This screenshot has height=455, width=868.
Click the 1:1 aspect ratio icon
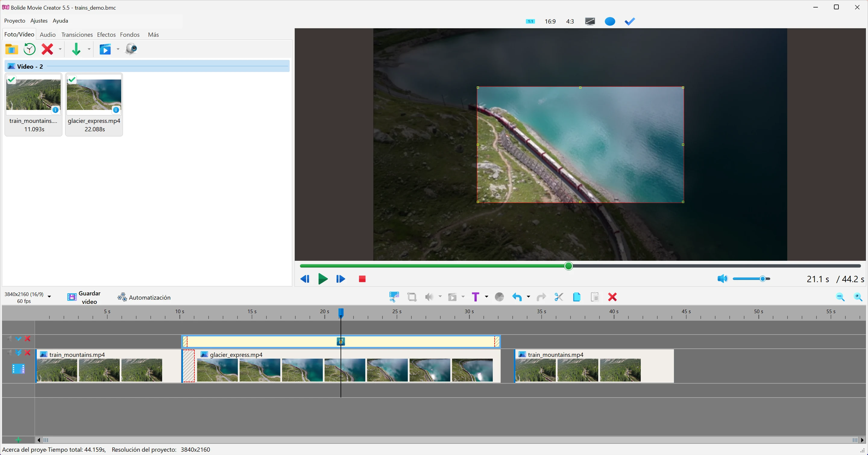[530, 22]
